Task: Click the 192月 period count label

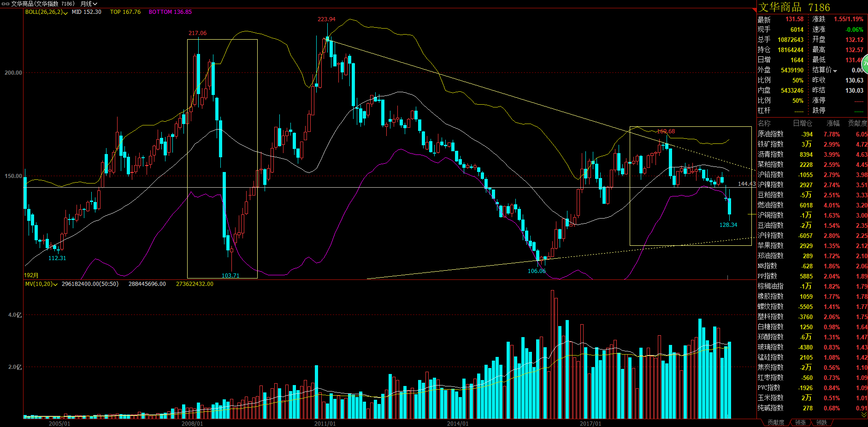Action: point(31,275)
